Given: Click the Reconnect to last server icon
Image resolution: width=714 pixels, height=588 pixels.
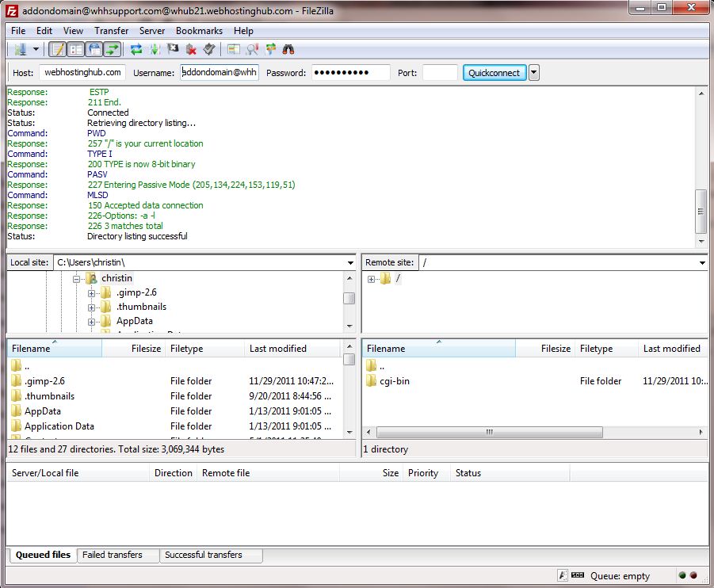Looking at the screenshot, I should coord(208,49).
